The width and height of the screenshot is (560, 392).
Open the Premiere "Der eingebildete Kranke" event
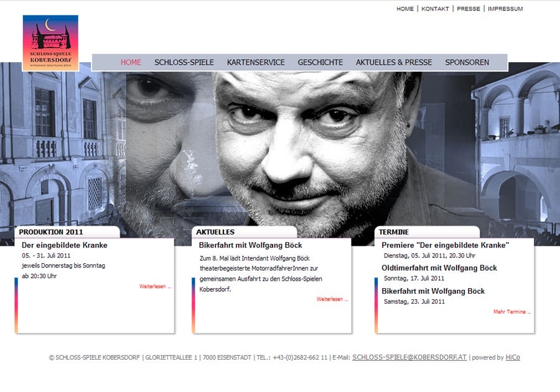pyautogui.click(x=445, y=245)
